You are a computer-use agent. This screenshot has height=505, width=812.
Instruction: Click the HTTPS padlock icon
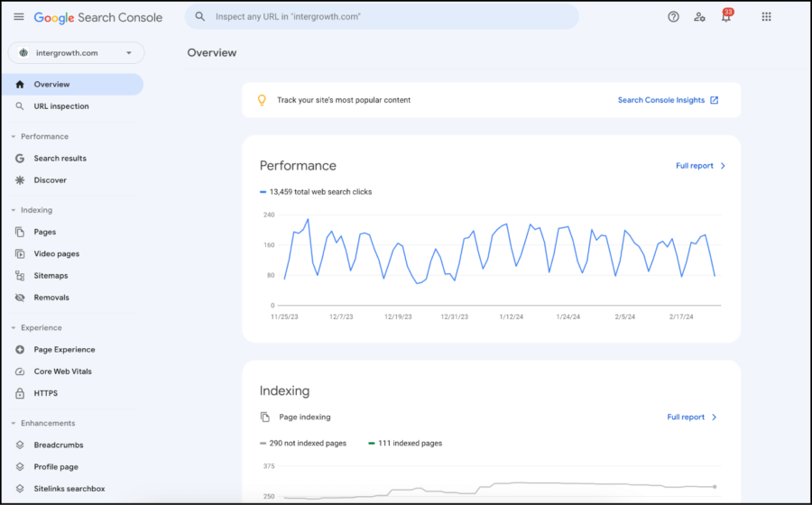(x=20, y=393)
